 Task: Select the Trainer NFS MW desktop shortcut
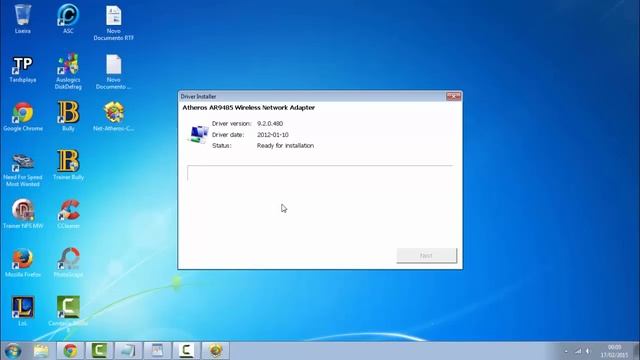click(23, 213)
